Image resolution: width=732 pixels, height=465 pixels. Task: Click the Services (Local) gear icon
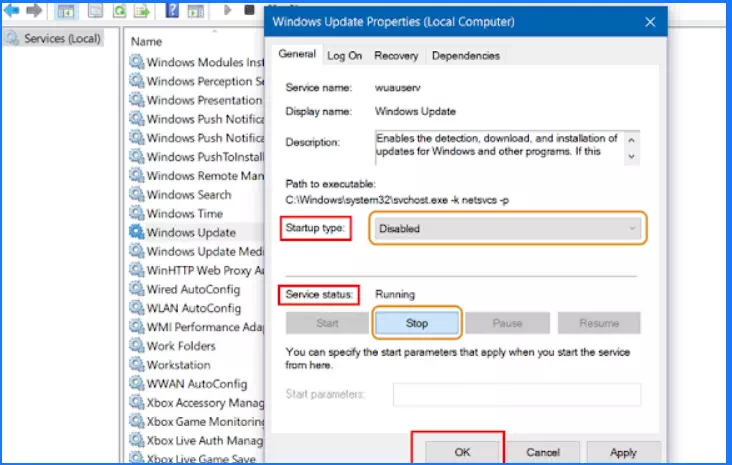click(x=12, y=38)
